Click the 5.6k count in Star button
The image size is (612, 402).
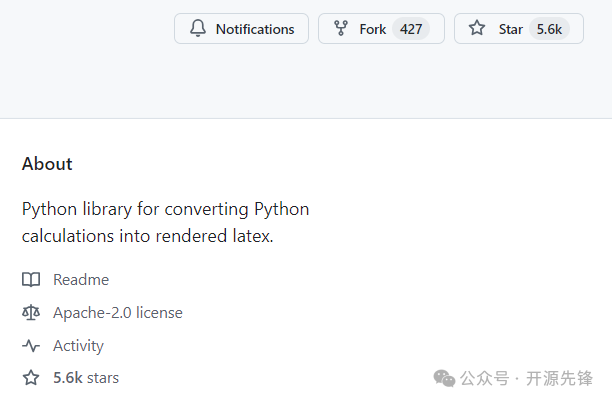pos(549,29)
